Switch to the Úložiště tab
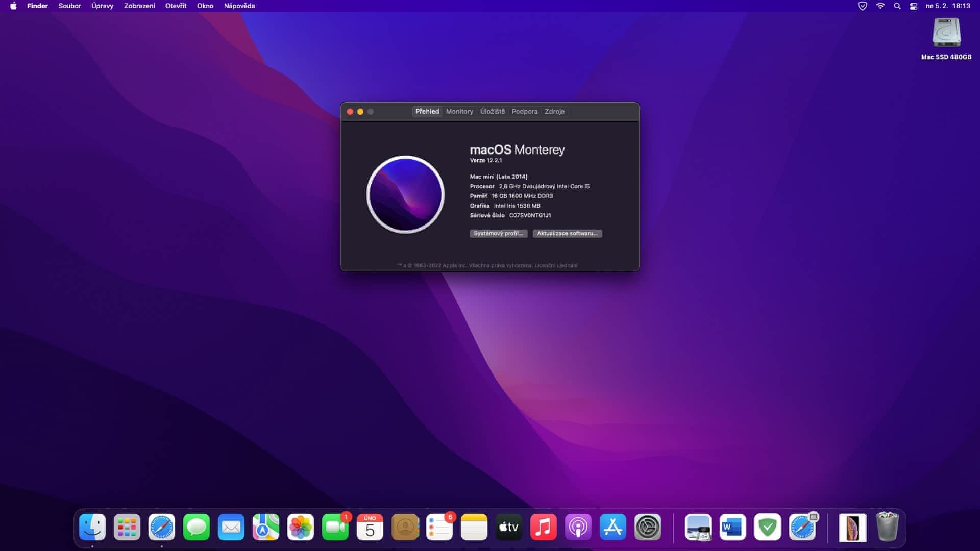980x551 pixels. tap(492, 111)
